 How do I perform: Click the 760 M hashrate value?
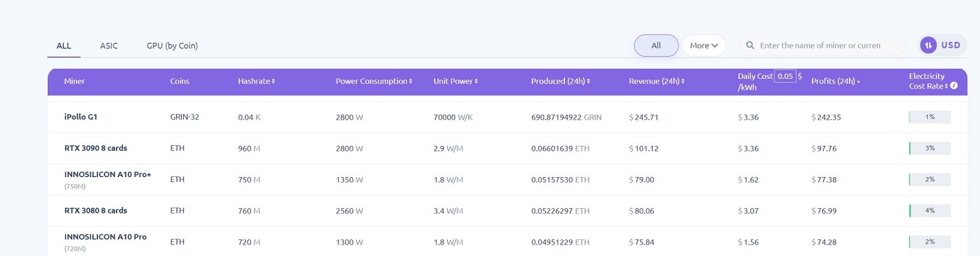click(249, 211)
